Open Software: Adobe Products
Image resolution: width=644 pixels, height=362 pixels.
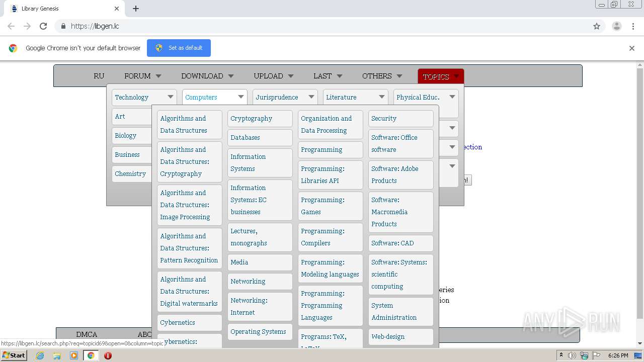pyautogui.click(x=401, y=174)
